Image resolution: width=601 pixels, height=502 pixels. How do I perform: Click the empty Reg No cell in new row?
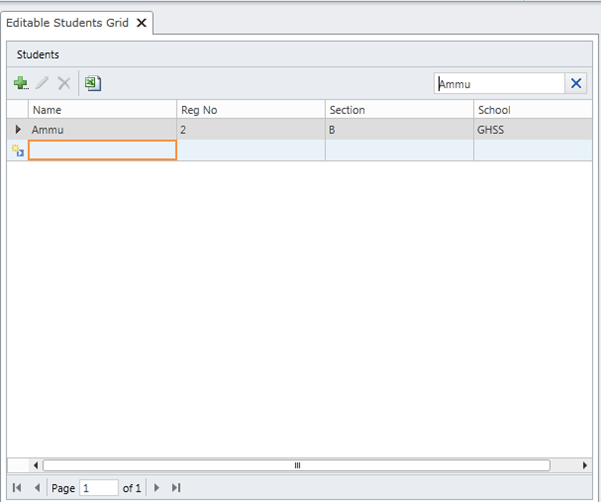pyautogui.click(x=251, y=150)
